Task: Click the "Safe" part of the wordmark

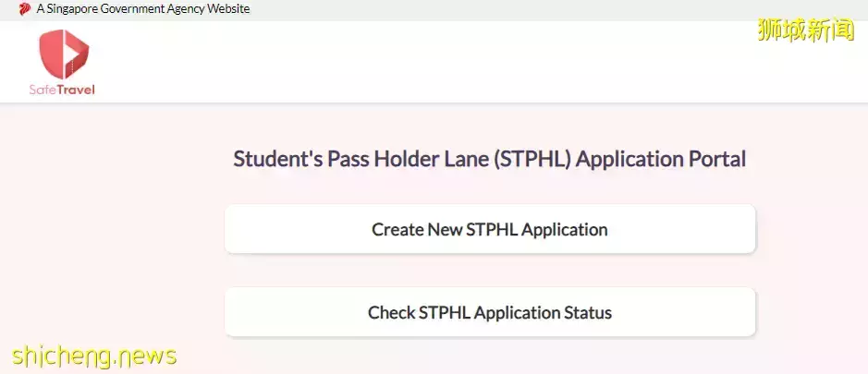Action: coord(43,90)
